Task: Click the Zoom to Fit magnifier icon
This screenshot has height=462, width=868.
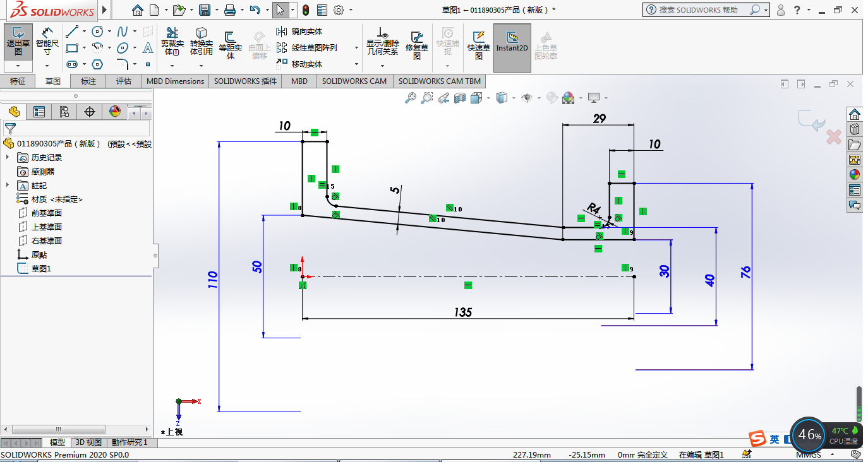Action: point(411,98)
